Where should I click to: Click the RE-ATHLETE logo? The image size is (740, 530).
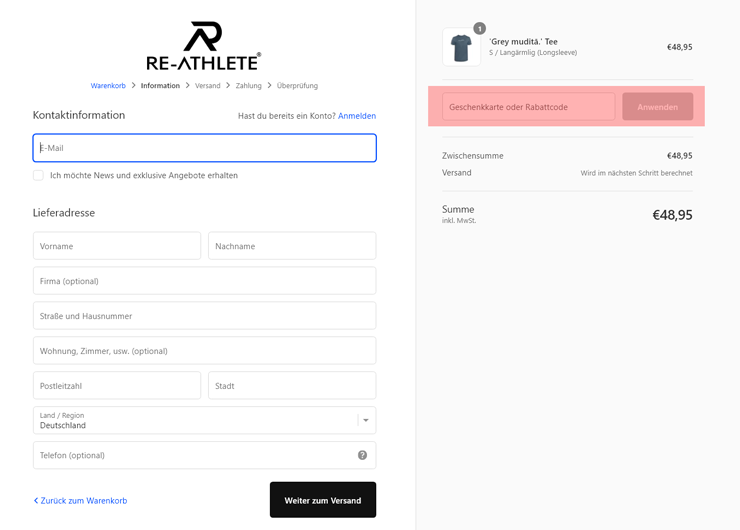point(203,46)
